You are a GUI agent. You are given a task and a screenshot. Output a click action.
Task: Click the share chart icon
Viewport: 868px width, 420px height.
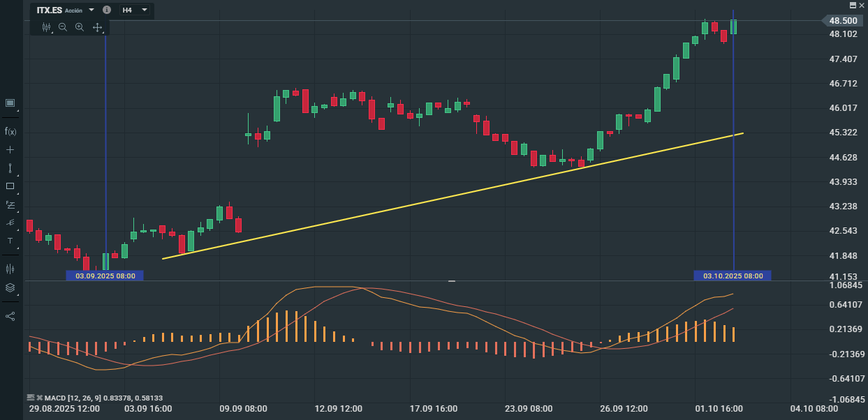coord(10,315)
